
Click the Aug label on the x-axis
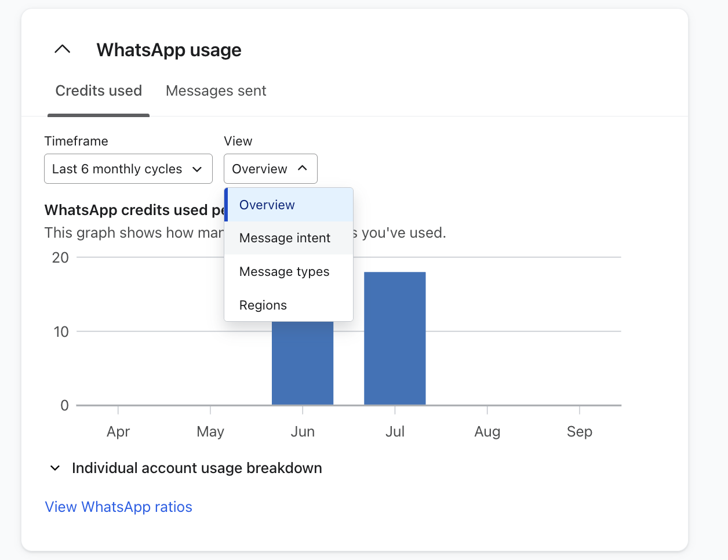[x=487, y=432]
